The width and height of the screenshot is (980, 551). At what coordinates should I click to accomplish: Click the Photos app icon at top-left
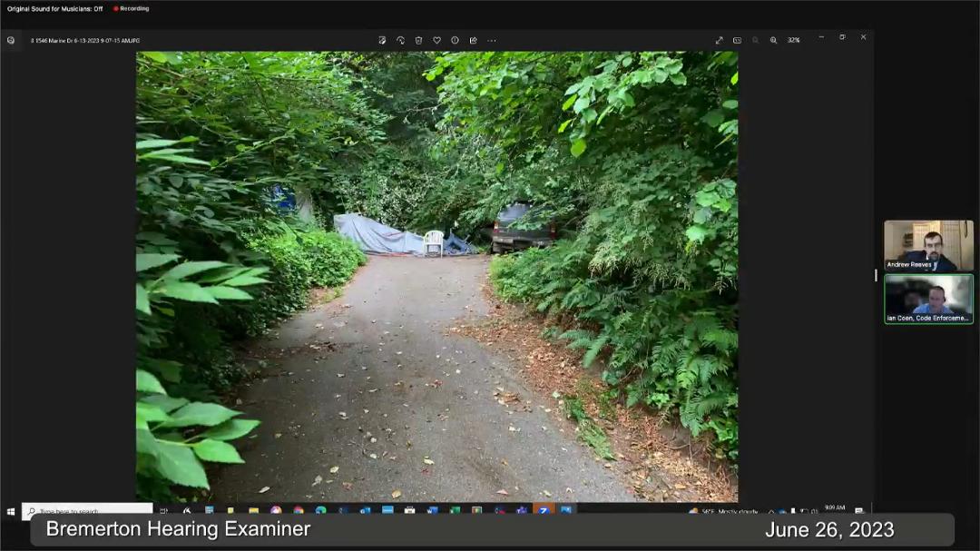tap(11, 40)
